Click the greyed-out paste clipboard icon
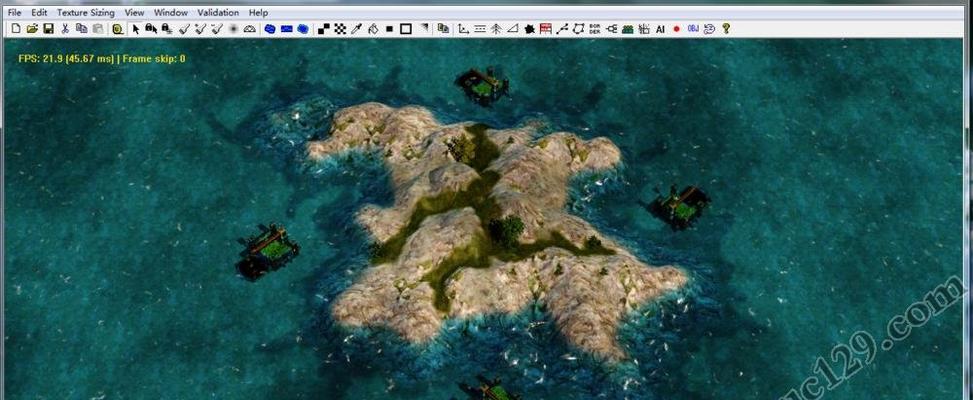973x400 pixels. click(x=98, y=29)
